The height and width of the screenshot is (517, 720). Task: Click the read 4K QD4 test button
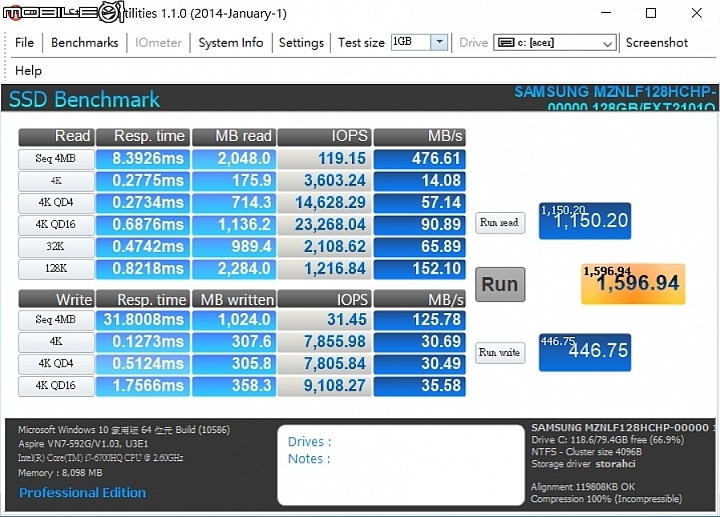coord(56,202)
